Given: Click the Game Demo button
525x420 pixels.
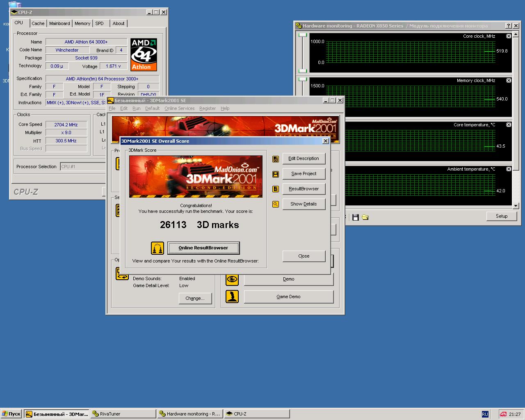Looking at the screenshot, I should 289,297.
